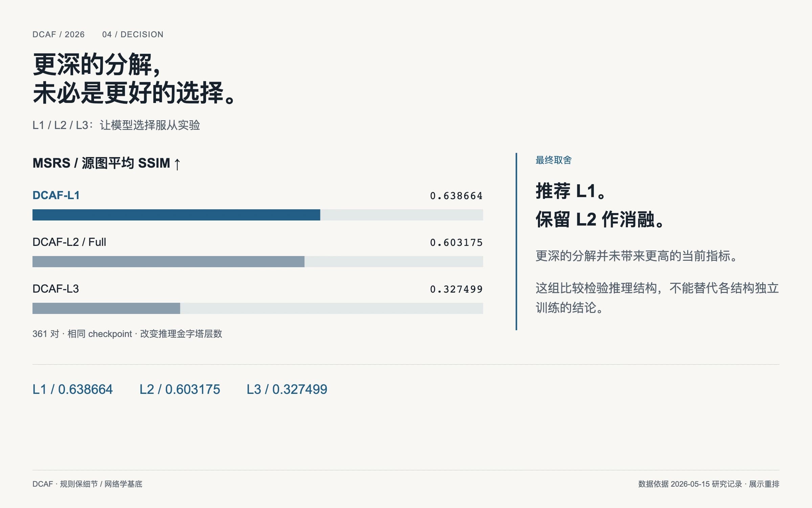Click the gray DCAF-L2 / Full bar
This screenshot has width=812, height=508.
pyautogui.click(x=168, y=262)
